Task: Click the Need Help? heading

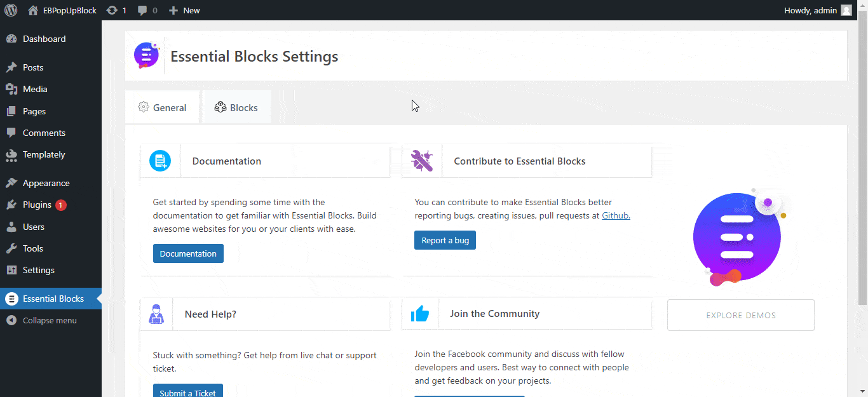Action: point(210,314)
